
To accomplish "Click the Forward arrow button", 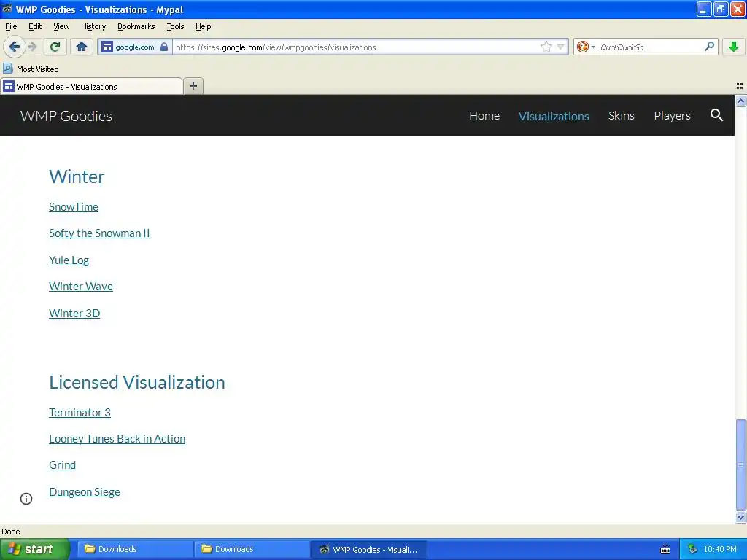I will tap(32, 47).
